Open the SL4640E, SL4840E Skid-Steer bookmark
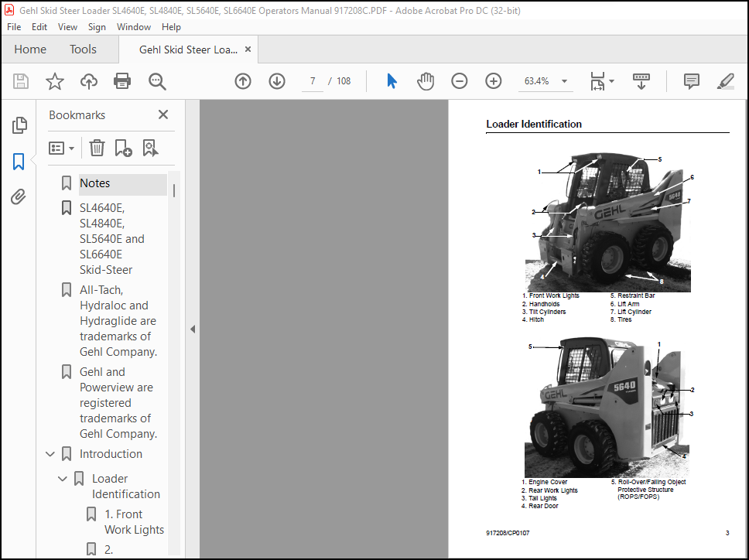 (x=112, y=239)
